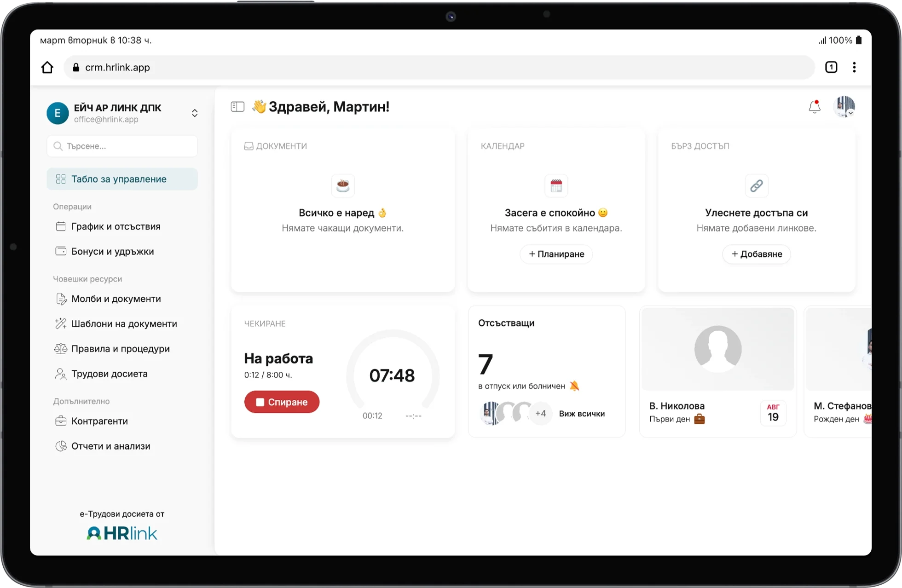Click the office@hrlink.app email text
This screenshot has width=902, height=588.
pyautogui.click(x=106, y=120)
